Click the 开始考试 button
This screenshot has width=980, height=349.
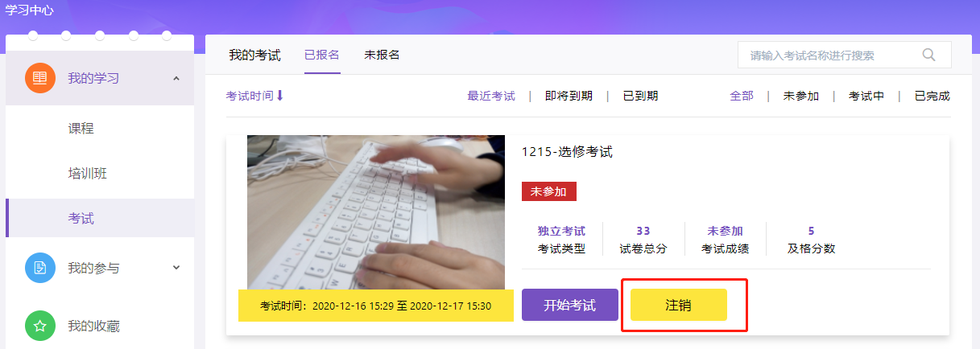tap(569, 305)
